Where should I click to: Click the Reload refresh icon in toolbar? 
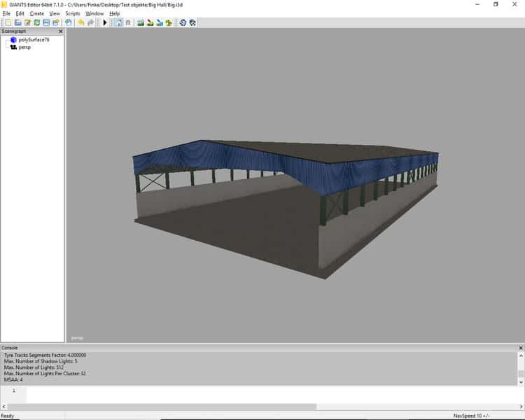[36, 22]
